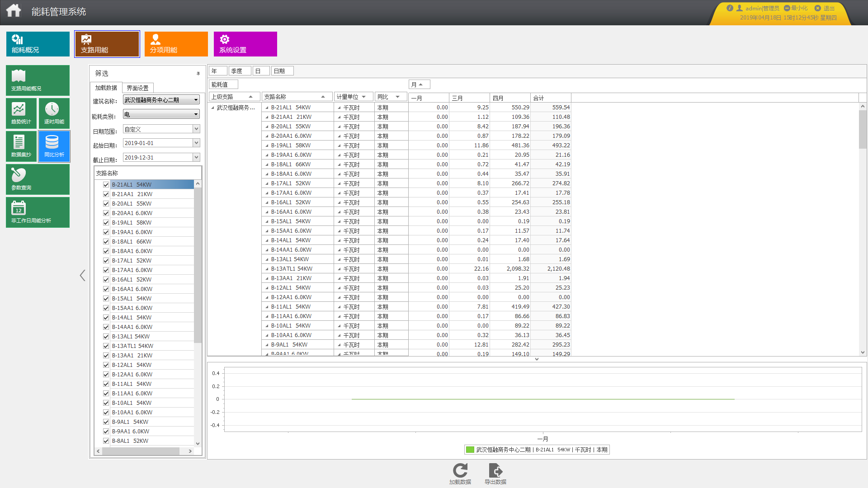The height and width of the screenshot is (488, 868).
Task: Click the 季度 quarter field button
Action: click(x=240, y=71)
